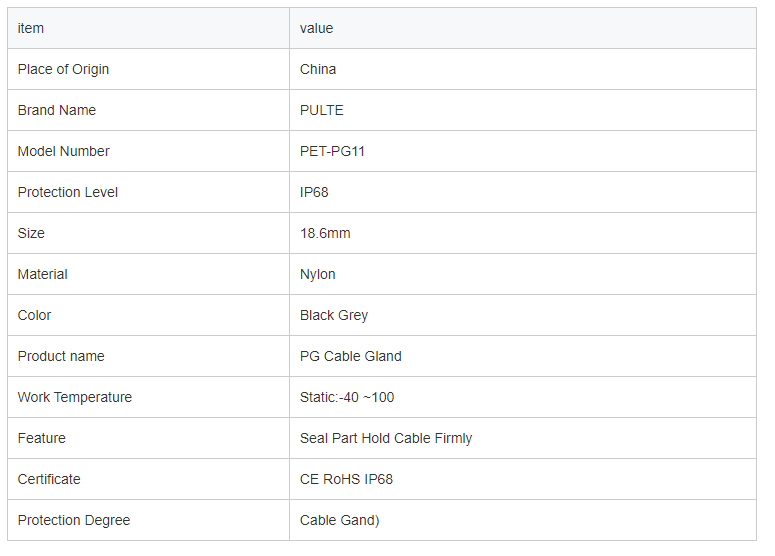Click the 'PULTE' brand value

(x=322, y=110)
